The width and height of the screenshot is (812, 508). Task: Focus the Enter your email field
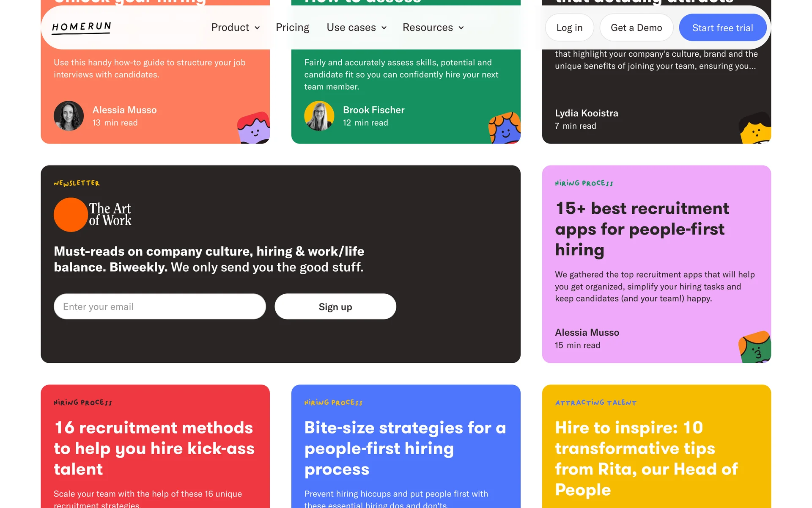(160, 306)
